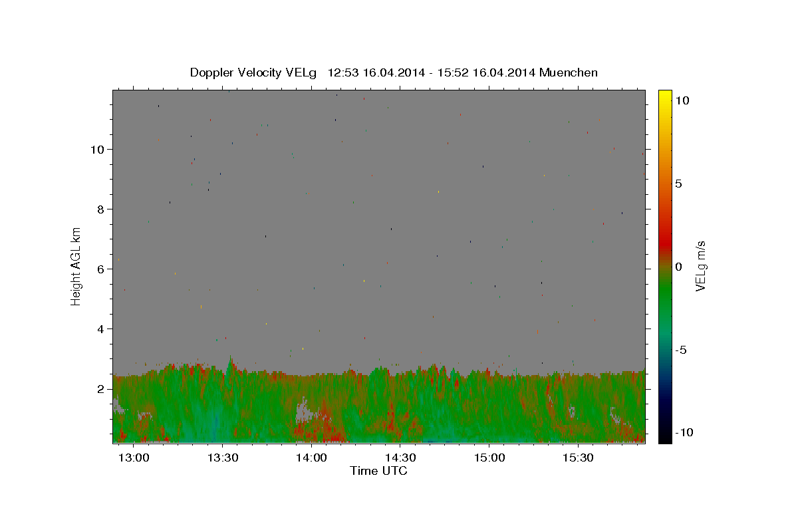Click the 15:00 time tick label
This screenshot has height=532, width=798.
489,458
